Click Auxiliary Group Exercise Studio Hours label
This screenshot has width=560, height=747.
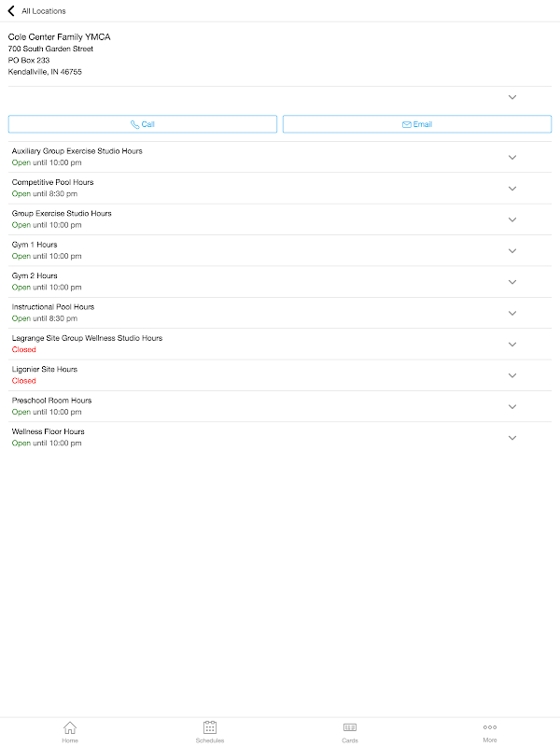coord(77,151)
